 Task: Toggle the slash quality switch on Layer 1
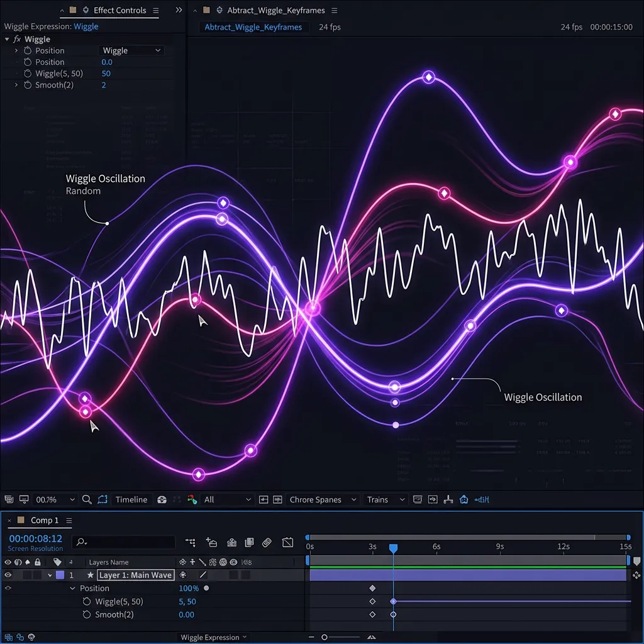pos(203,575)
